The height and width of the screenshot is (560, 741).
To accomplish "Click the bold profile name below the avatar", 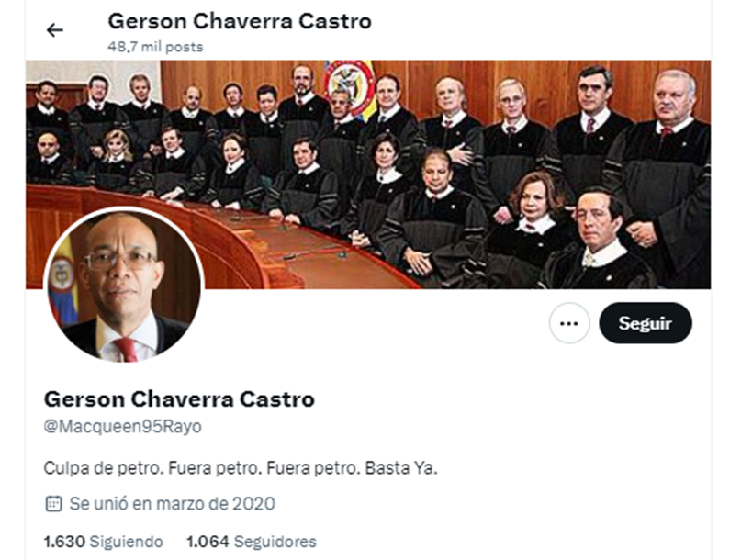I will pos(179,399).
